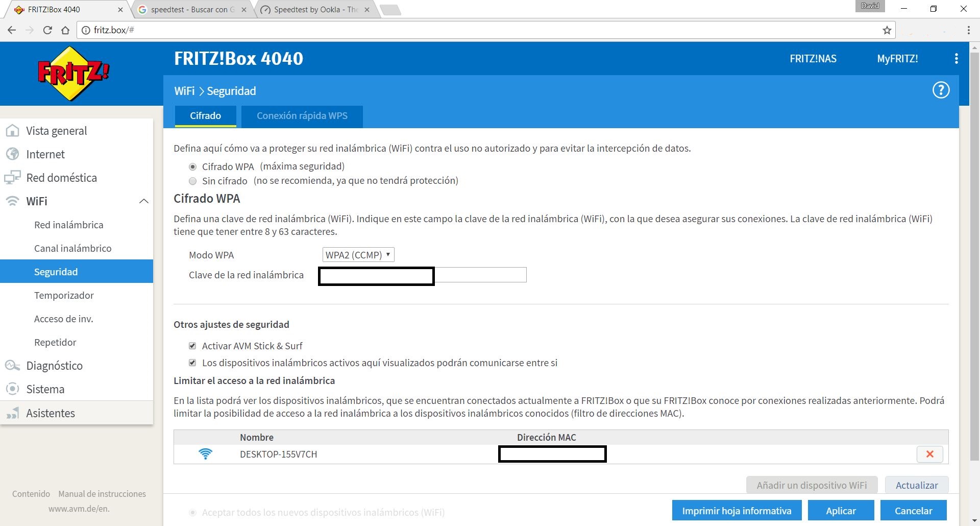Uncheck Activar AVM Stick & Surf
The width and height of the screenshot is (980, 526).
[192, 346]
